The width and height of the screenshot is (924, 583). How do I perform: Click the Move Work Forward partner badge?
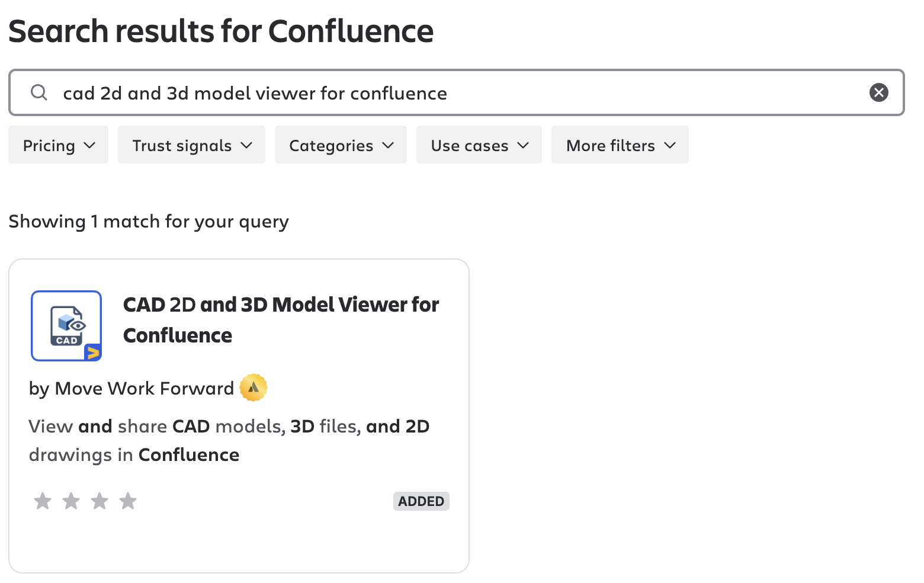[254, 388]
